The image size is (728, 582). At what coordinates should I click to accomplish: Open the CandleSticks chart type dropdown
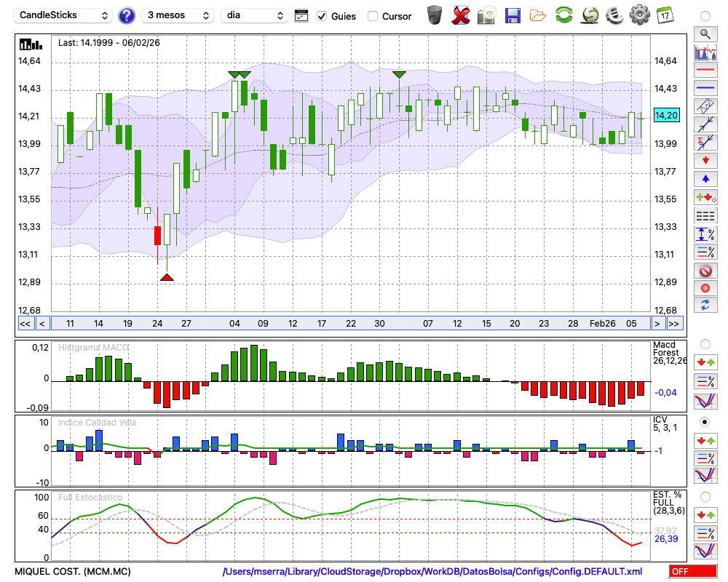pos(63,15)
